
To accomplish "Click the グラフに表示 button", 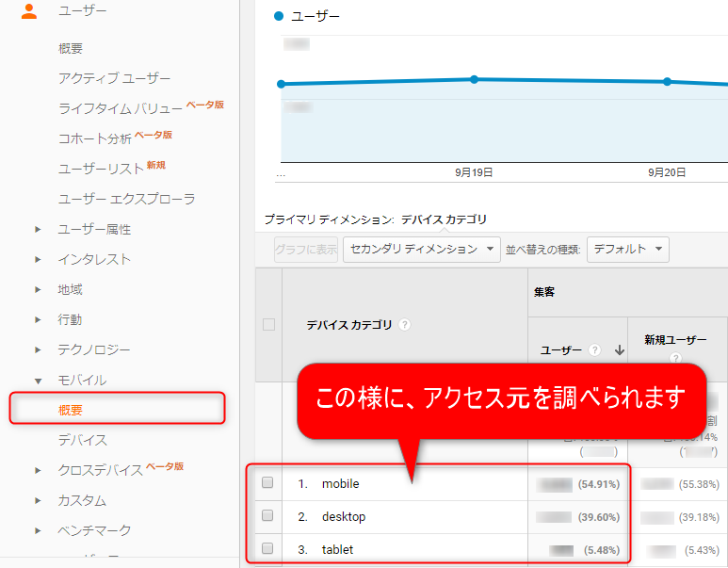I will tap(306, 250).
